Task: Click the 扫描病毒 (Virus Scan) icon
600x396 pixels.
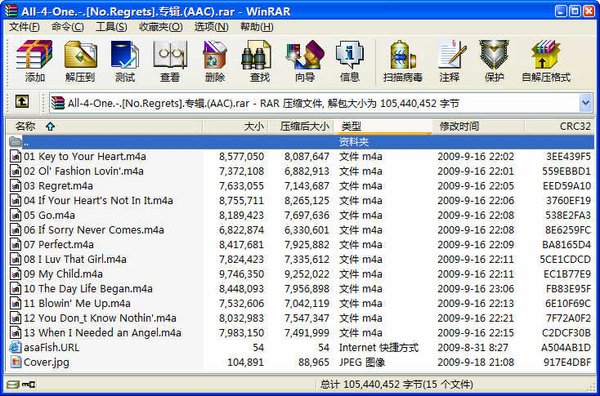Action: point(403,61)
